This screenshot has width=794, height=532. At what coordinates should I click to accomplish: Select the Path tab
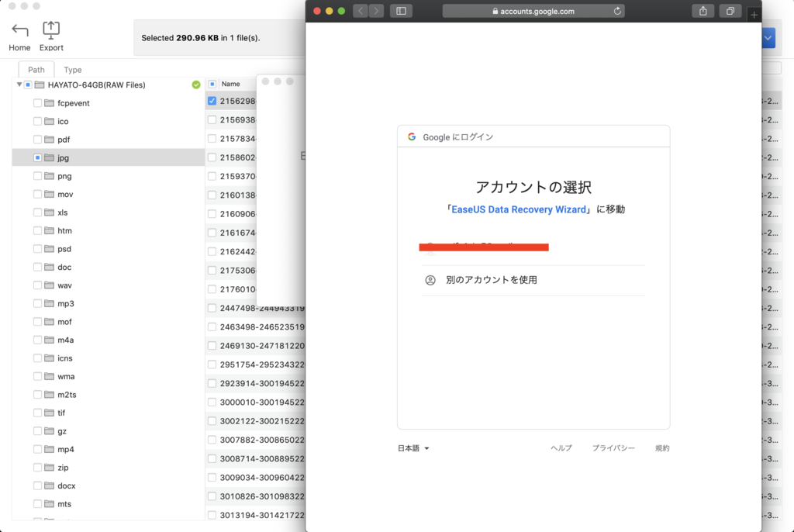(x=36, y=69)
